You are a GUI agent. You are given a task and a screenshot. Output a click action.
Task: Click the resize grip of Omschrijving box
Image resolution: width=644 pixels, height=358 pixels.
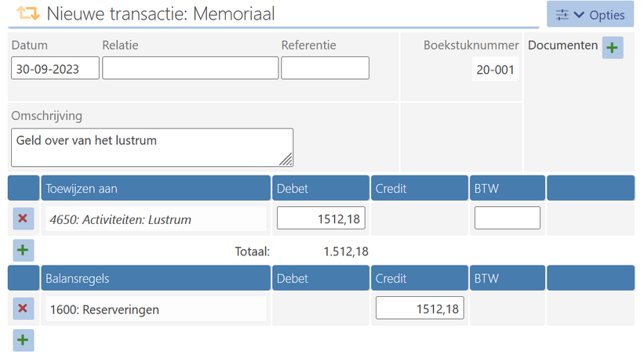pyautogui.click(x=286, y=160)
